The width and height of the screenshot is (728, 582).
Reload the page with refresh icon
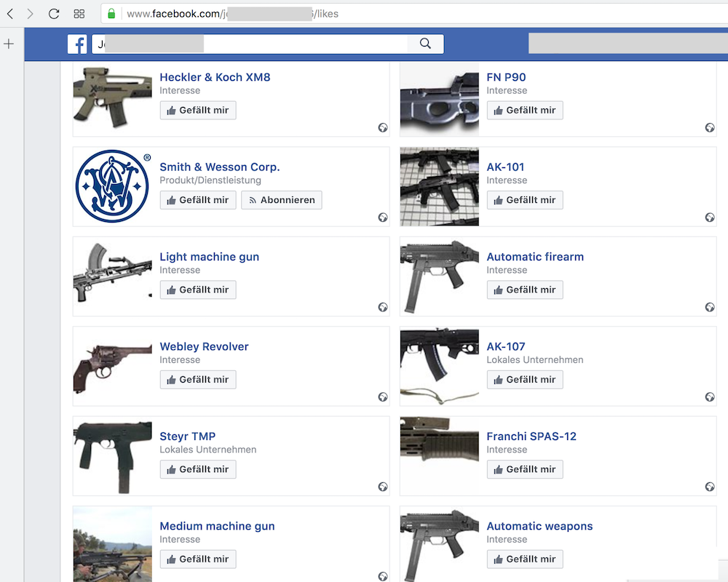[x=54, y=14]
